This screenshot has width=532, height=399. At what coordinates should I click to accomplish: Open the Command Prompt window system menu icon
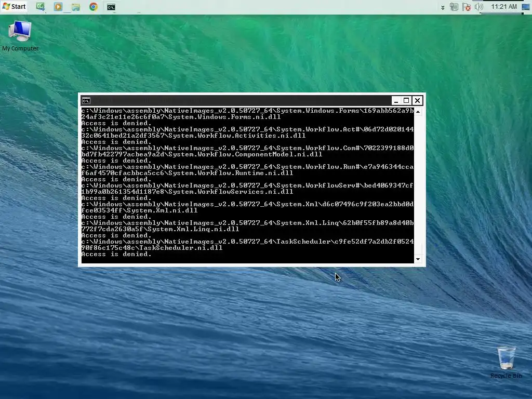click(x=86, y=100)
